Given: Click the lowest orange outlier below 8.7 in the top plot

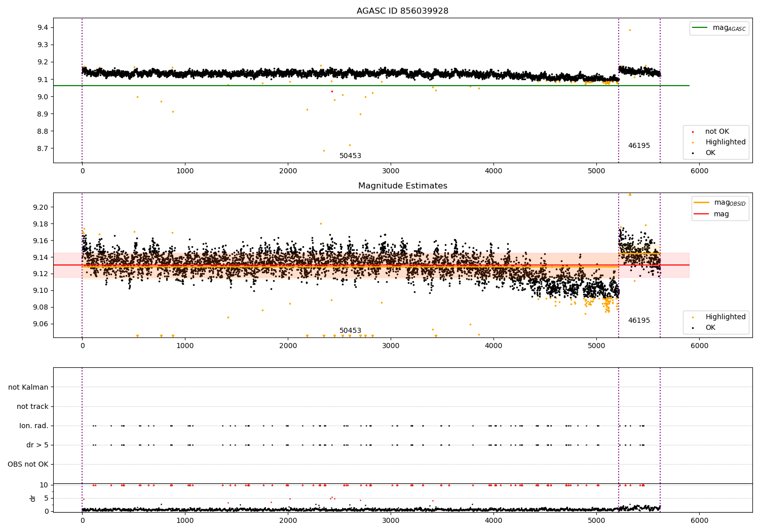Looking at the screenshot, I should [x=324, y=150].
